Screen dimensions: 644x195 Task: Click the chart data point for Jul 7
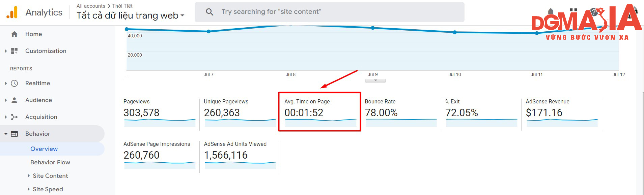point(208,31)
